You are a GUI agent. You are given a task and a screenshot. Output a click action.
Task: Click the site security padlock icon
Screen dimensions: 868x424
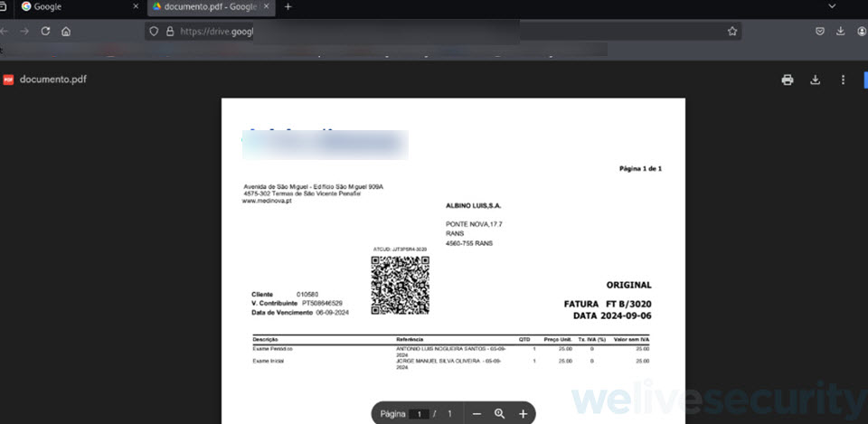pyautogui.click(x=170, y=32)
